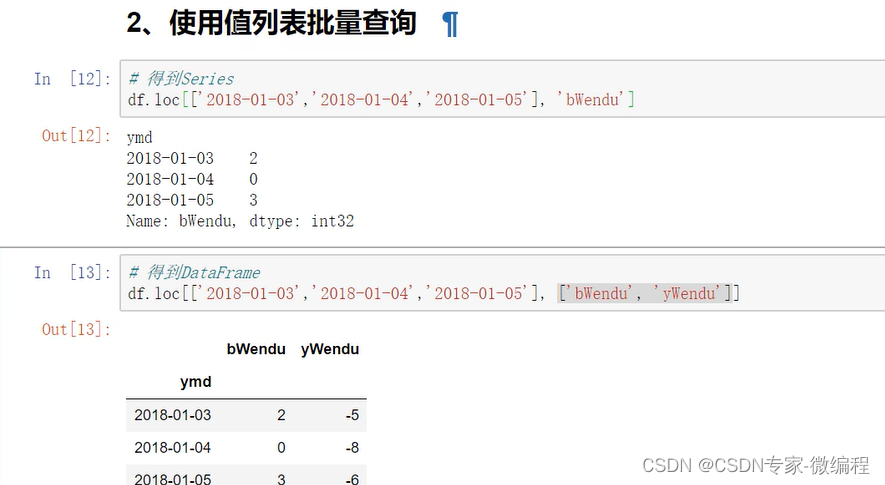Click the series row '2018-01-05 3'

(192, 200)
